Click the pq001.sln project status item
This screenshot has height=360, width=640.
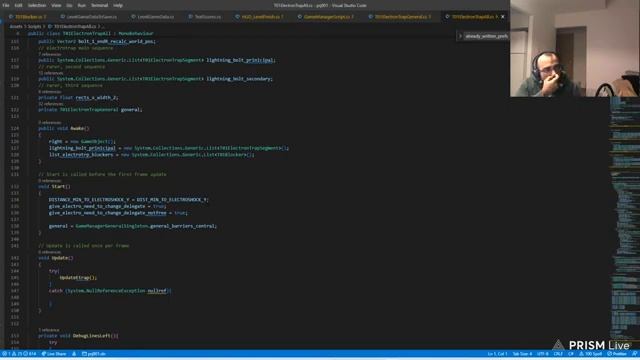94,354
